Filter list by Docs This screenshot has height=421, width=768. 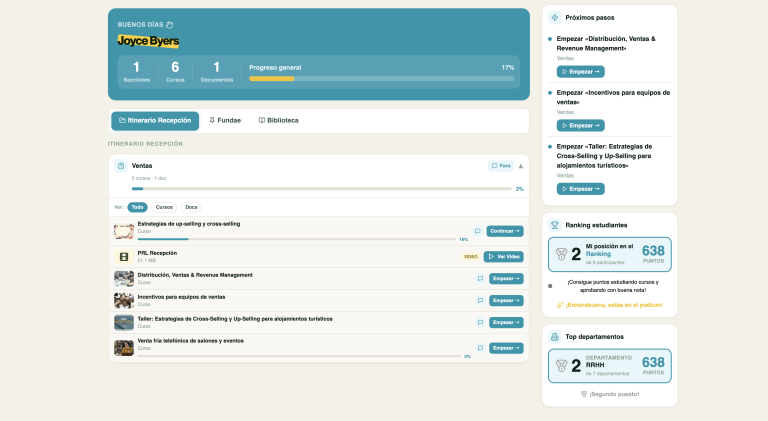coord(191,208)
